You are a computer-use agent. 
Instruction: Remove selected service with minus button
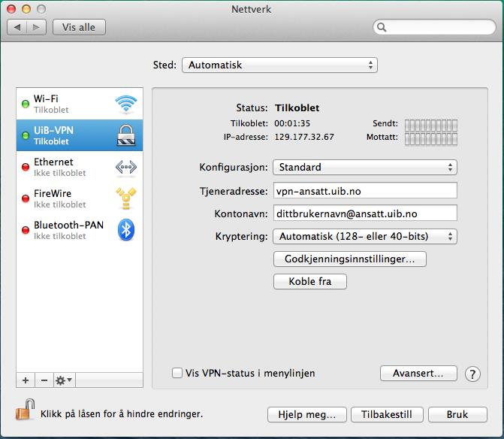[44, 380]
